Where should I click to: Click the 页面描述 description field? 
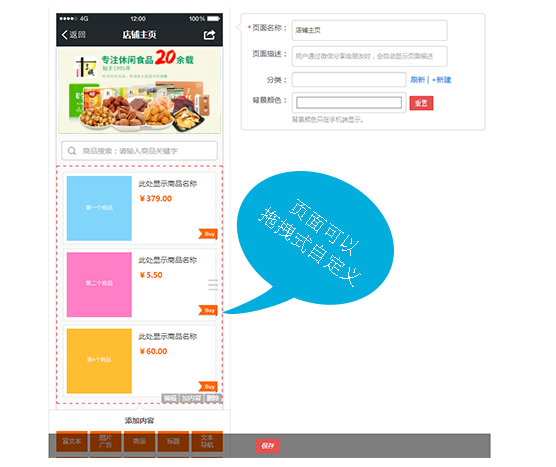(369, 56)
